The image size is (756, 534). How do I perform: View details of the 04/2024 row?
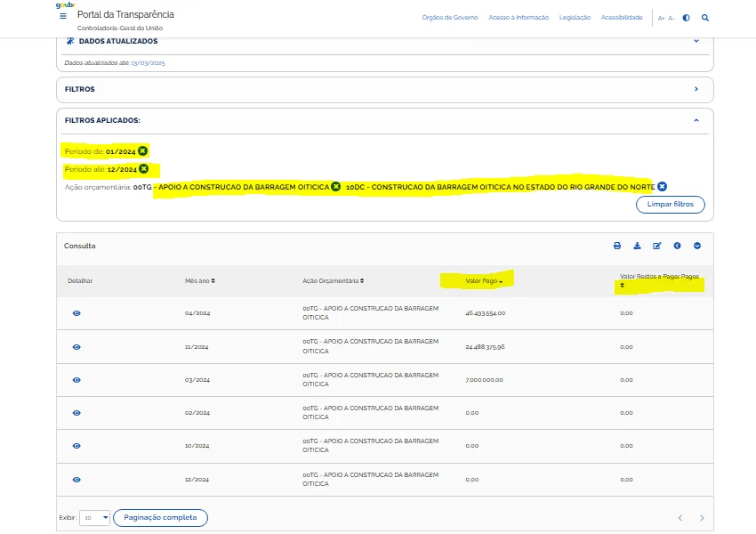(x=76, y=313)
